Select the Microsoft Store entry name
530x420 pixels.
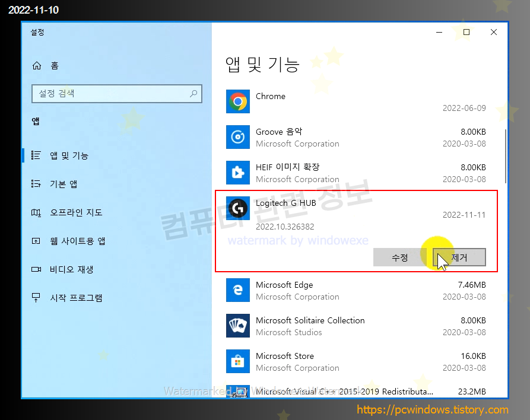(285, 356)
